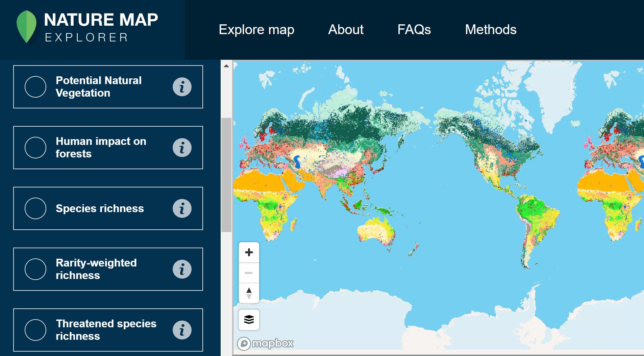The height and width of the screenshot is (356, 644).
Task: View Species richness information icon
Action: pos(182,208)
